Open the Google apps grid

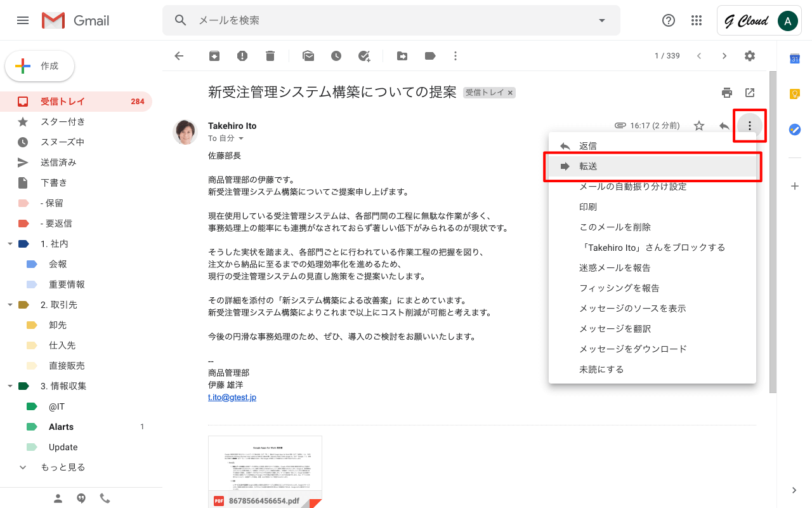(697, 20)
